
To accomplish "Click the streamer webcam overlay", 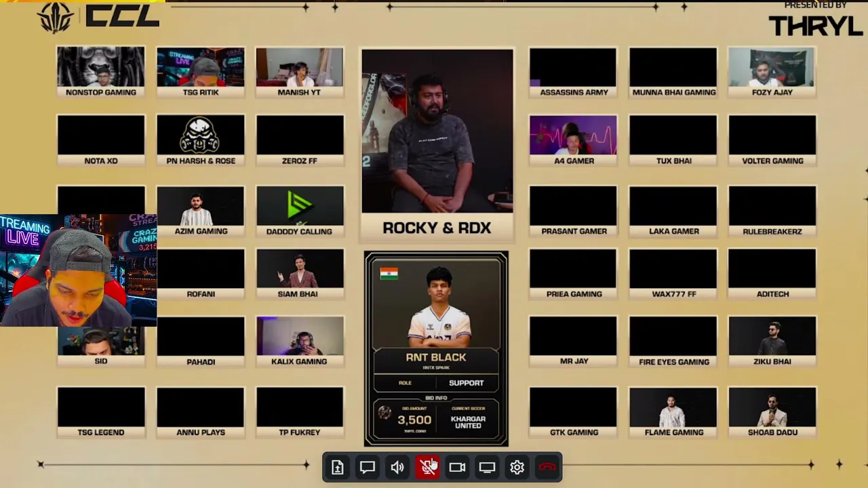I will (79, 270).
